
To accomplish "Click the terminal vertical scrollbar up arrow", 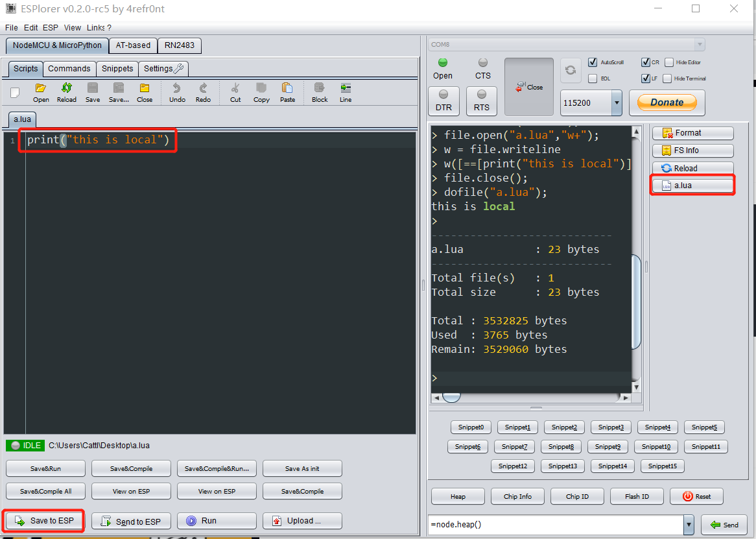I will coord(637,131).
